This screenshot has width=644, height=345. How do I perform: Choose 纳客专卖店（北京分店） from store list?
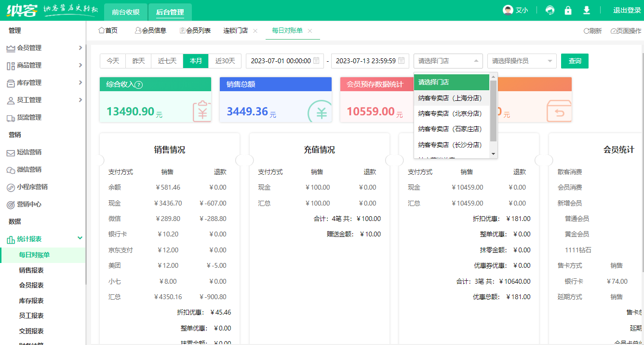click(450, 113)
